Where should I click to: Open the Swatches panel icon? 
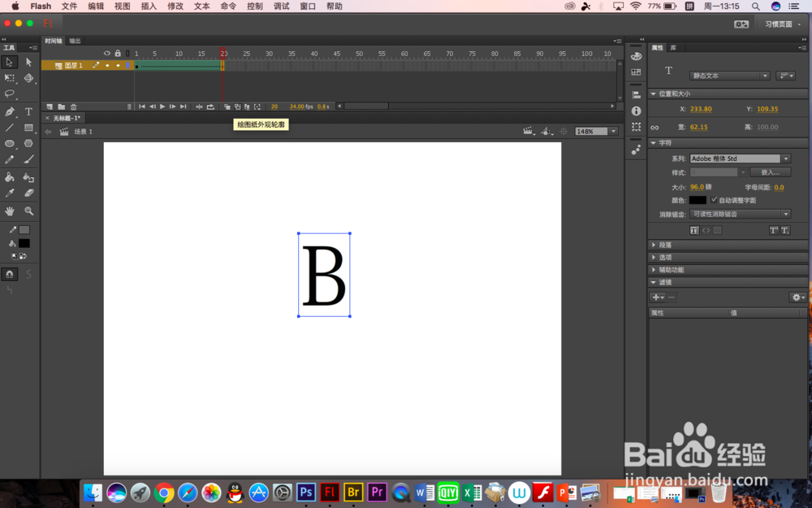(x=636, y=72)
